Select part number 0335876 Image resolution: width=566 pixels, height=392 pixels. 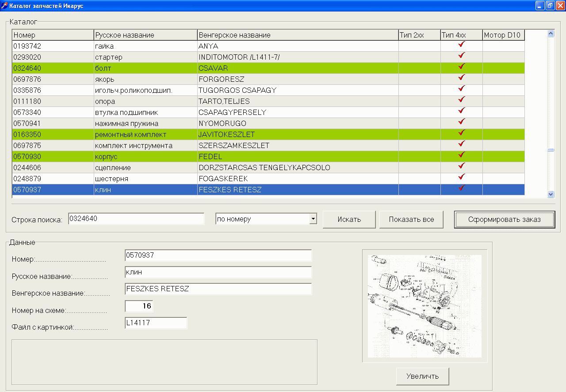53,90
